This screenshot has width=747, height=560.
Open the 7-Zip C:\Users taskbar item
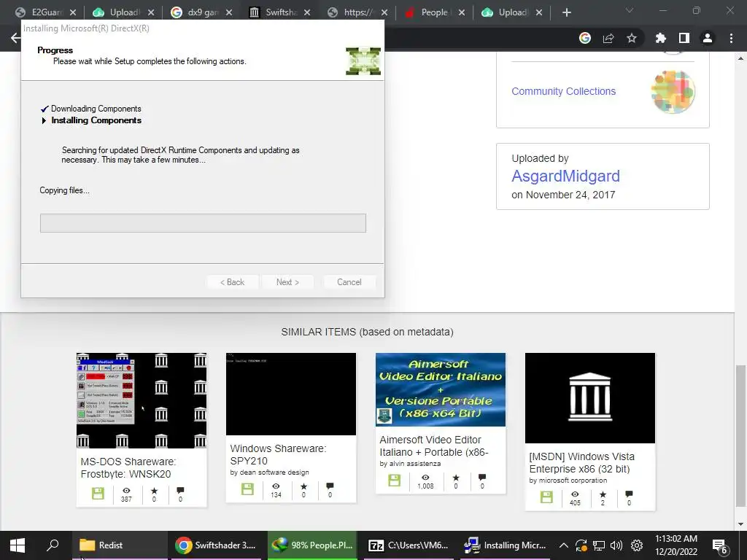409,545
